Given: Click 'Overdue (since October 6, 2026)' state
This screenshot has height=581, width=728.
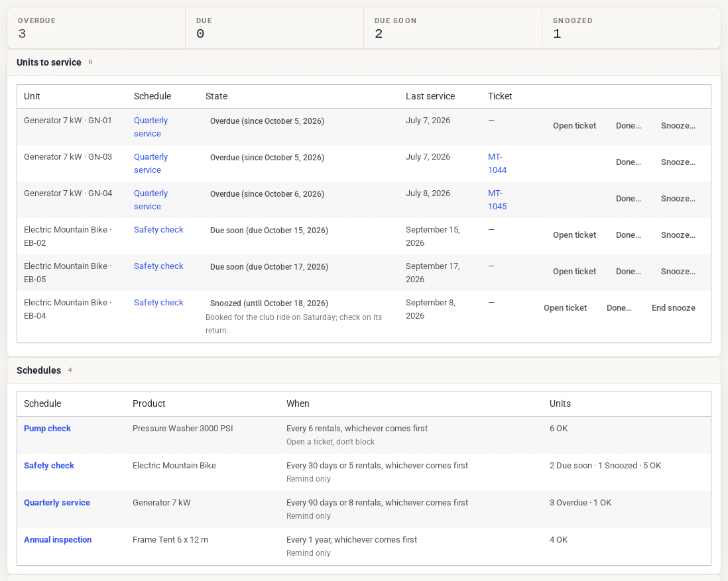Looking at the screenshot, I should click(x=267, y=194).
